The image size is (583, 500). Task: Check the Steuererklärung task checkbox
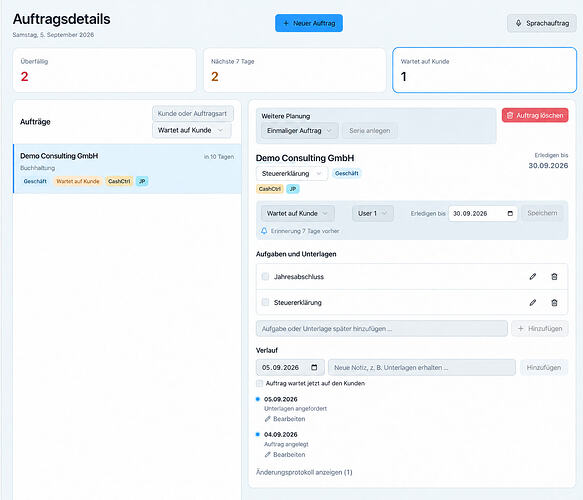pyautogui.click(x=265, y=302)
